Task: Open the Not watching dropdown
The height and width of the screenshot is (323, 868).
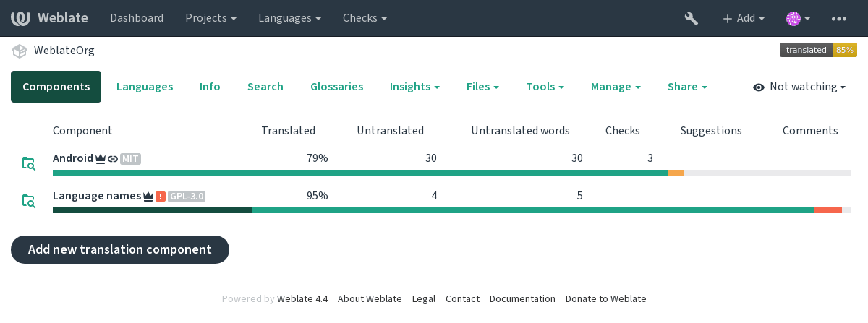Action: (x=799, y=87)
